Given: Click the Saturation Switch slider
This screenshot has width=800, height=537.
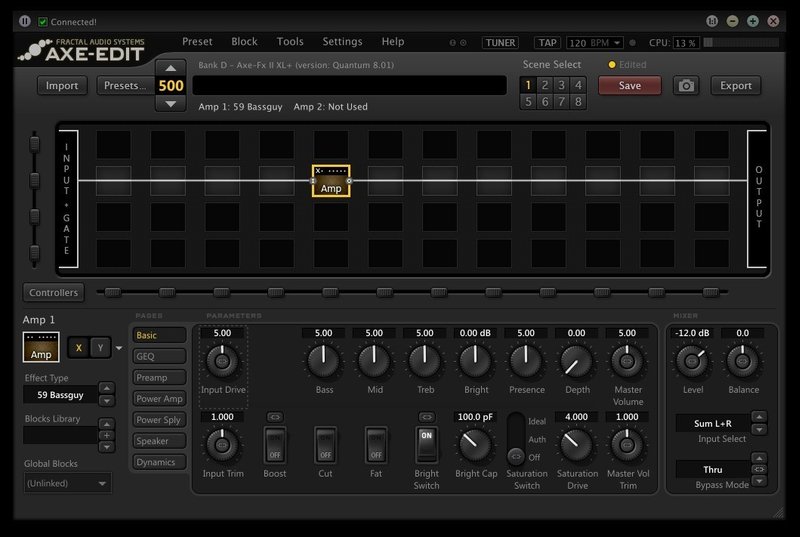Looking at the screenshot, I should point(516,439).
